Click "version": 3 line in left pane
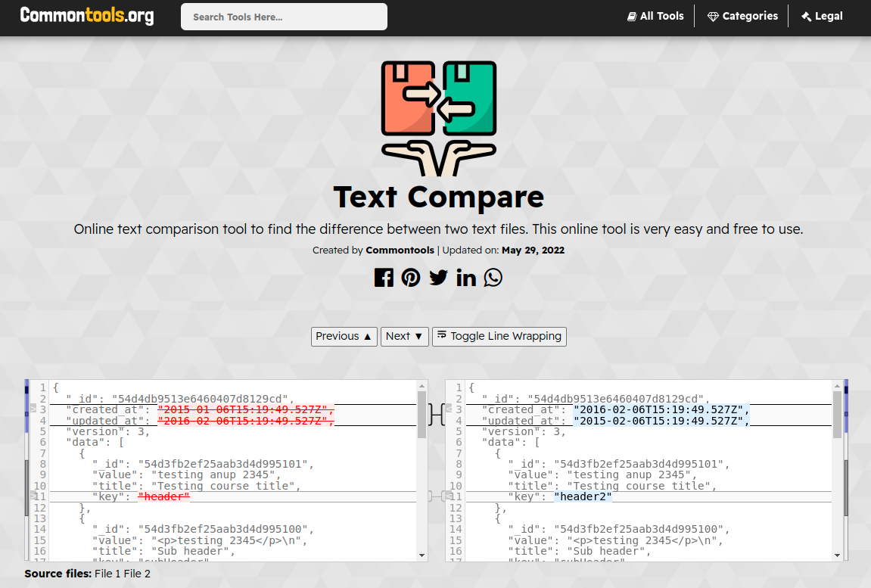Screen dimensions: 871x588 pos(108,431)
